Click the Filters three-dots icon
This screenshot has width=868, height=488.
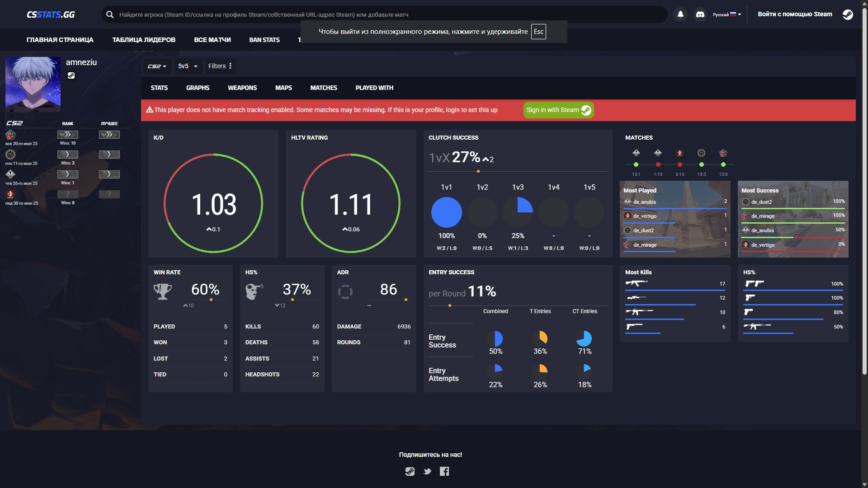point(231,66)
